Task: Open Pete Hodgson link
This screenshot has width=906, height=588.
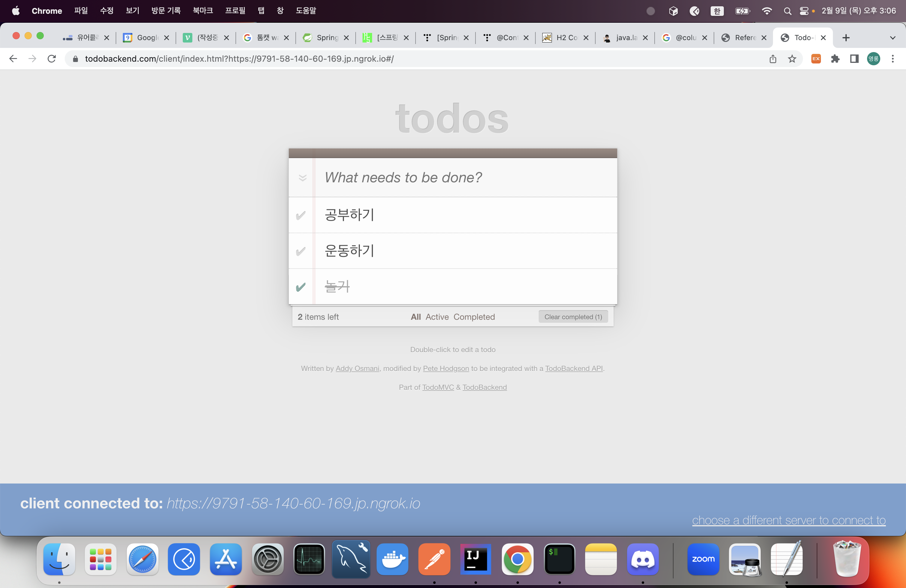Action: (x=446, y=368)
